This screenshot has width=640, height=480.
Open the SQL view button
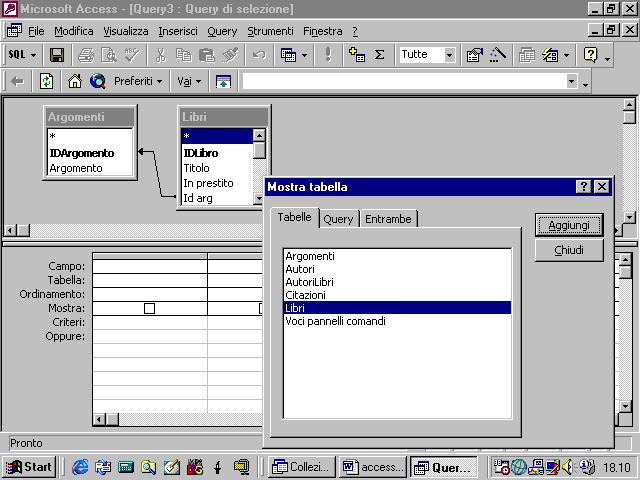point(17,55)
